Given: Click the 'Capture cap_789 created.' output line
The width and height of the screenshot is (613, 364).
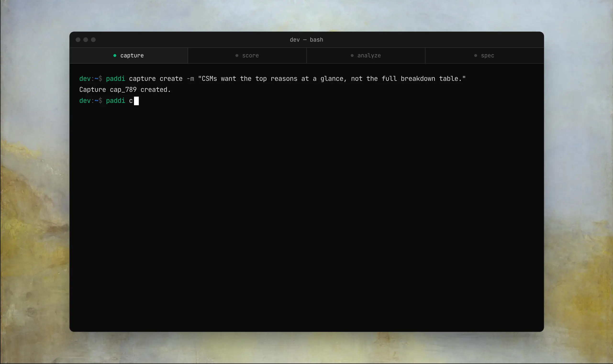Looking at the screenshot, I should (125, 90).
